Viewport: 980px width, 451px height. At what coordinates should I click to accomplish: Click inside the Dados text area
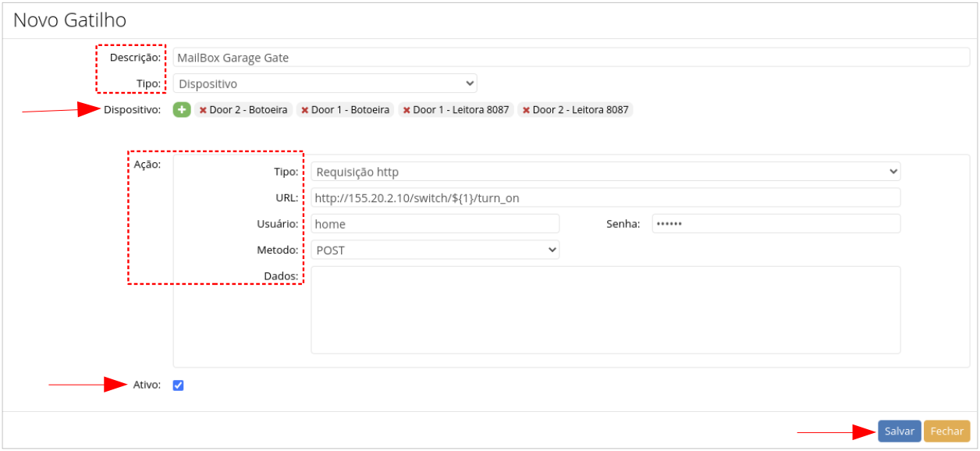tap(605, 310)
